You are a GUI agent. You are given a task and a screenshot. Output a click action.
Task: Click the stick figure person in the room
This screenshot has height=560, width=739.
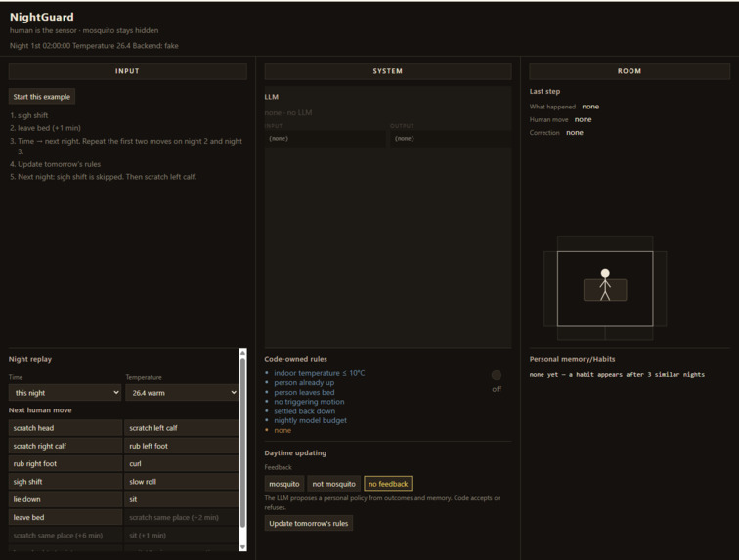click(x=605, y=284)
